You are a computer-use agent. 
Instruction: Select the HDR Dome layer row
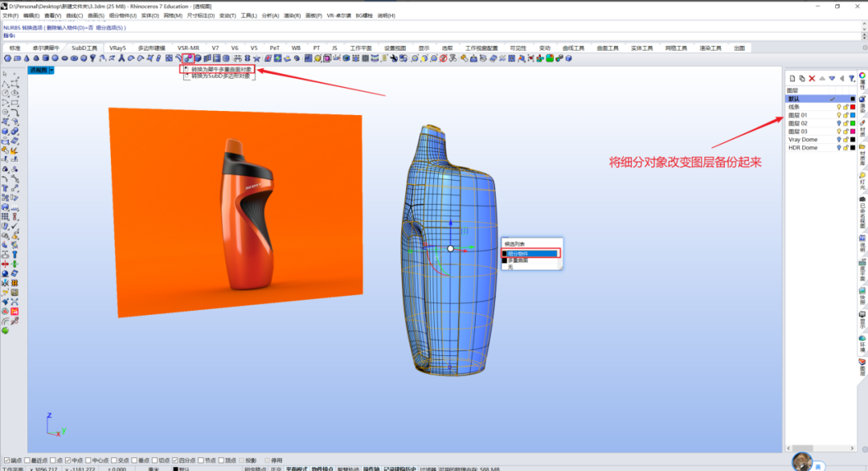821,148
